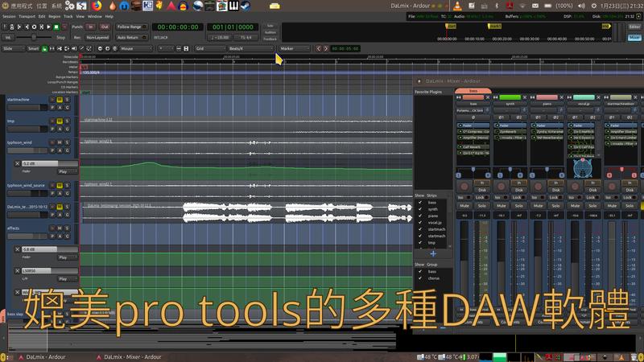Toggle Punch In button
644x362 pixels.
pos(90,27)
